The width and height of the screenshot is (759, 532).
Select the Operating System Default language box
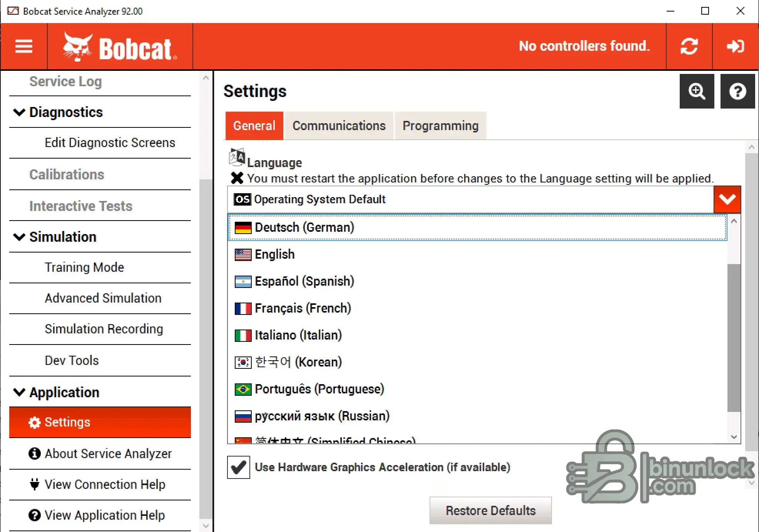point(471,199)
